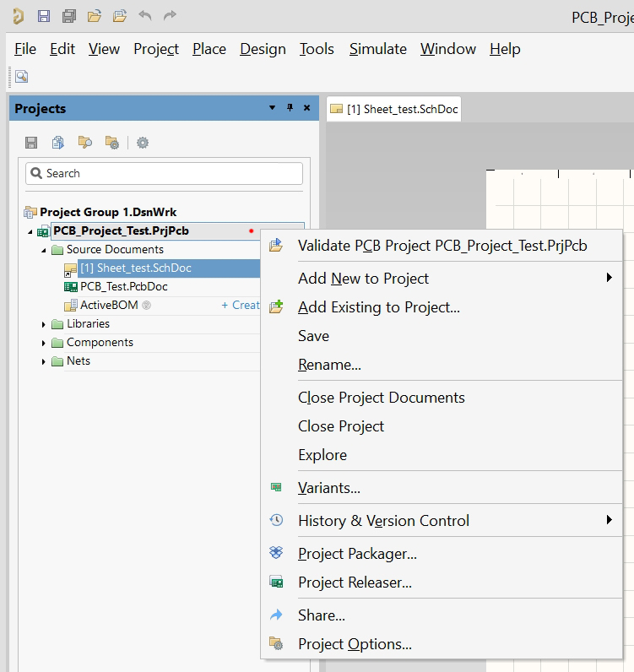Open History & Version Control submenu
This screenshot has width=634, height=672.
pos(442,521)
